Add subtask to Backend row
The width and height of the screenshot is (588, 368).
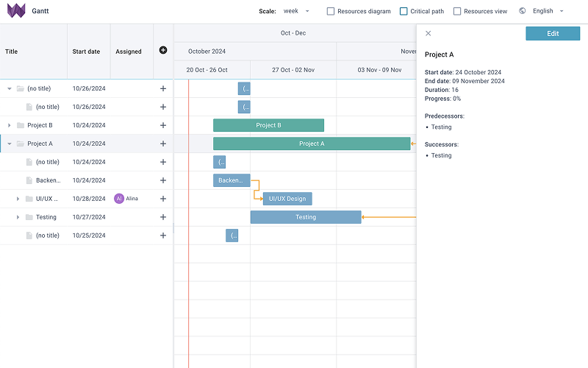pos(163,180)
